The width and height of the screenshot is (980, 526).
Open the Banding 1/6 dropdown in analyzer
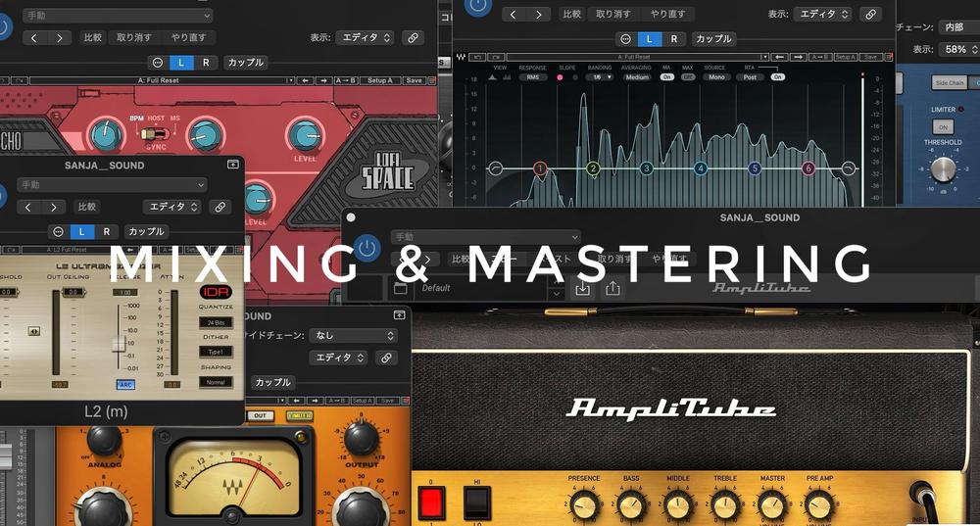602,77
